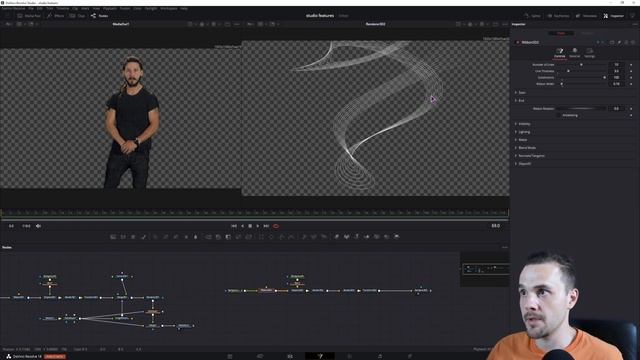Add a Merge3D node from toolbar

(367, 237)
